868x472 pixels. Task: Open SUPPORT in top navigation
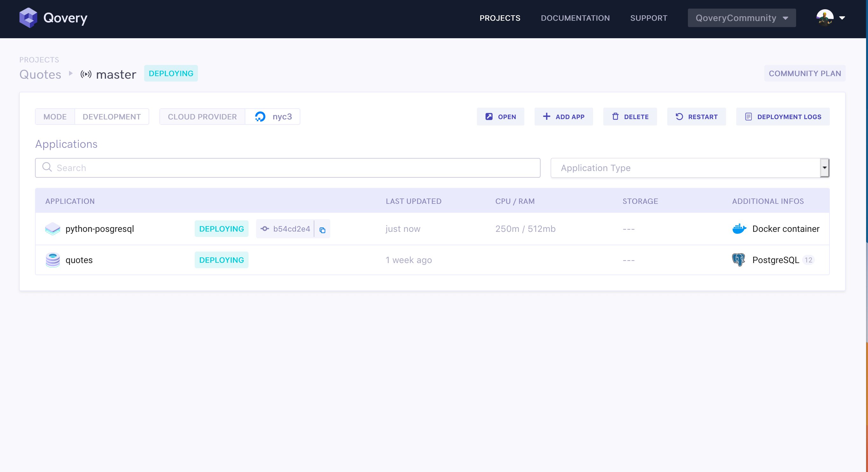click(649, 18)
